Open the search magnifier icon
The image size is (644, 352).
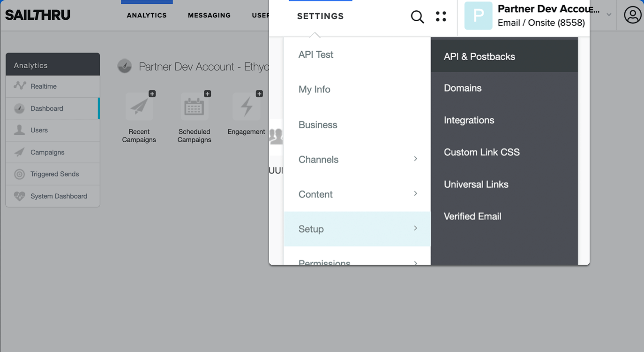[417, 17]
